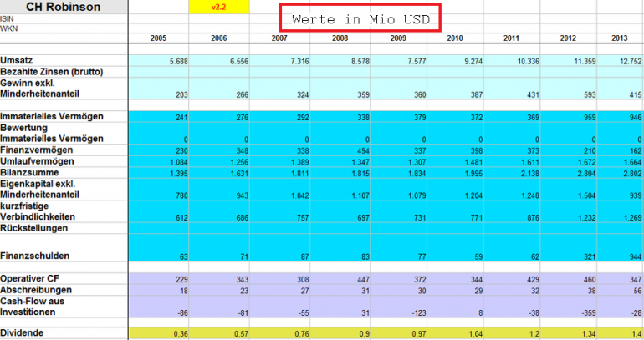Click Umsatz value 12.752 for 2013
644x340 pixels.
coord(631,62)
